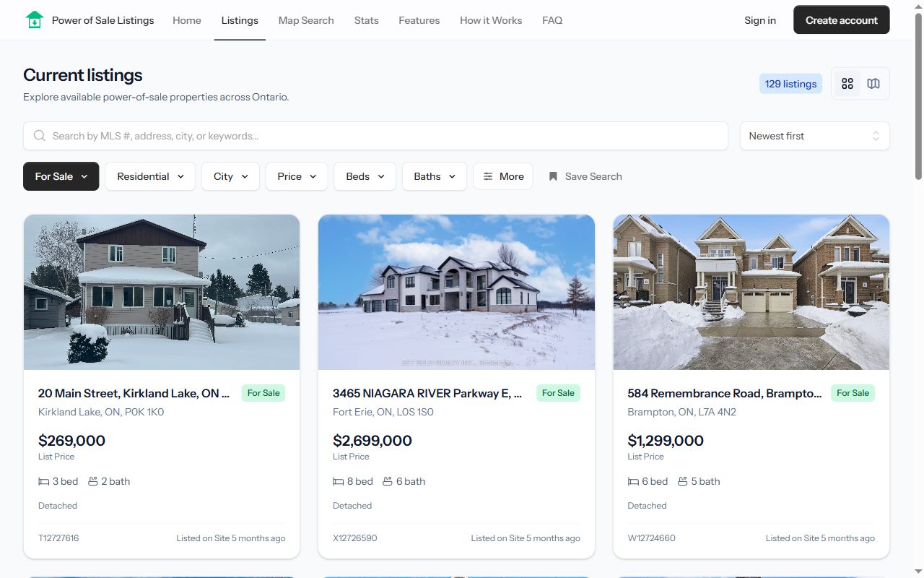
Task: Click Brampton, ON, L7A 4N2 address
Action: (x=681, y=412)
